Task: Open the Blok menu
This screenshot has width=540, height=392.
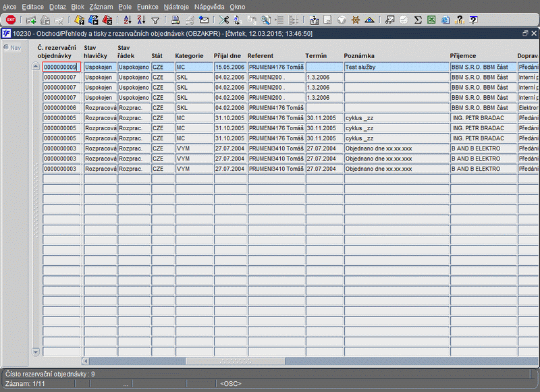Action: [78, 7]
